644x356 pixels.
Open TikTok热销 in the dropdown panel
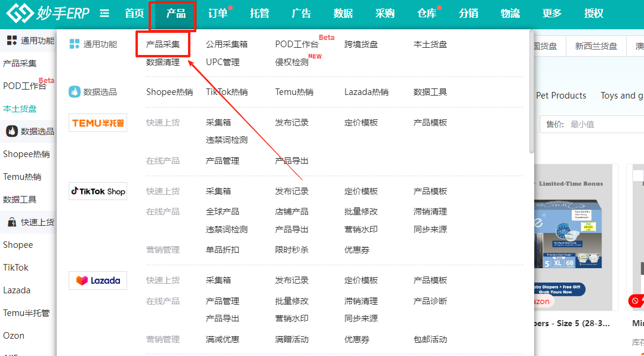tap(227, 91)
